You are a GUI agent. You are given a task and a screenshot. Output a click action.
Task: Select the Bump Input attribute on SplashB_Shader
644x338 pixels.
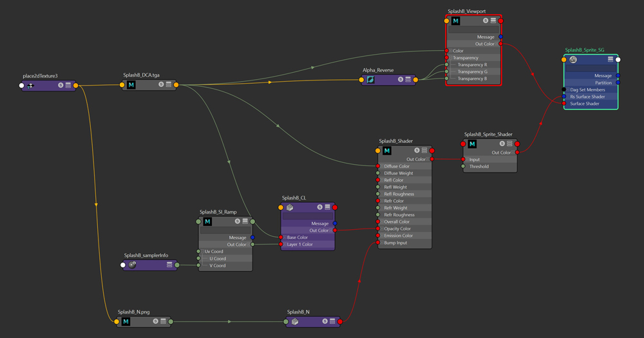395,243
